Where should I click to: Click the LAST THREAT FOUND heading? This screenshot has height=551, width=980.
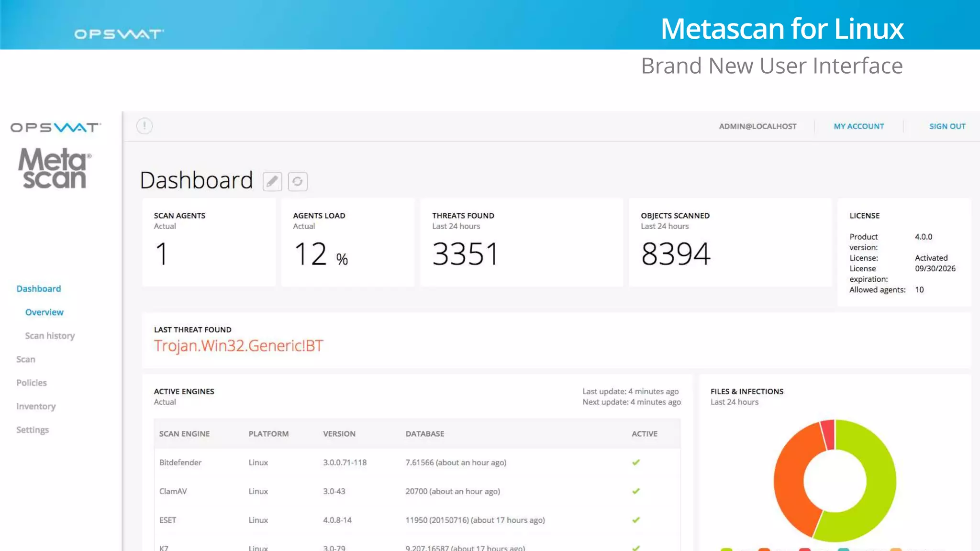tap(193, 330)
